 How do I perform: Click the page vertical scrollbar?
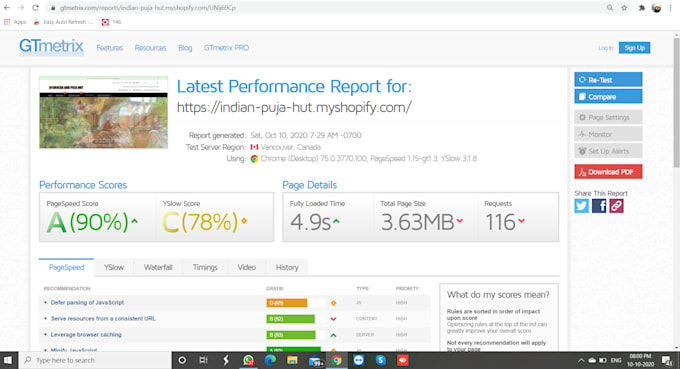tap(676, 103)
